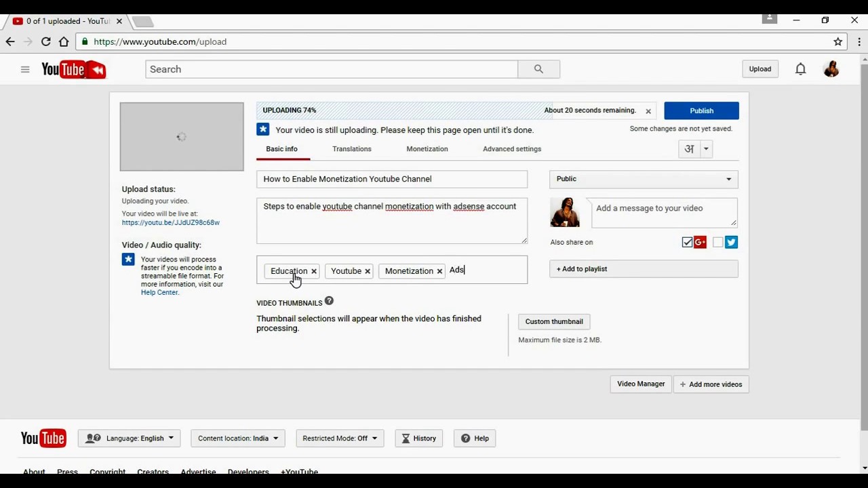Open a new browser tab
Viewport: 868px width, 488px height.
[x=142, y=22]
